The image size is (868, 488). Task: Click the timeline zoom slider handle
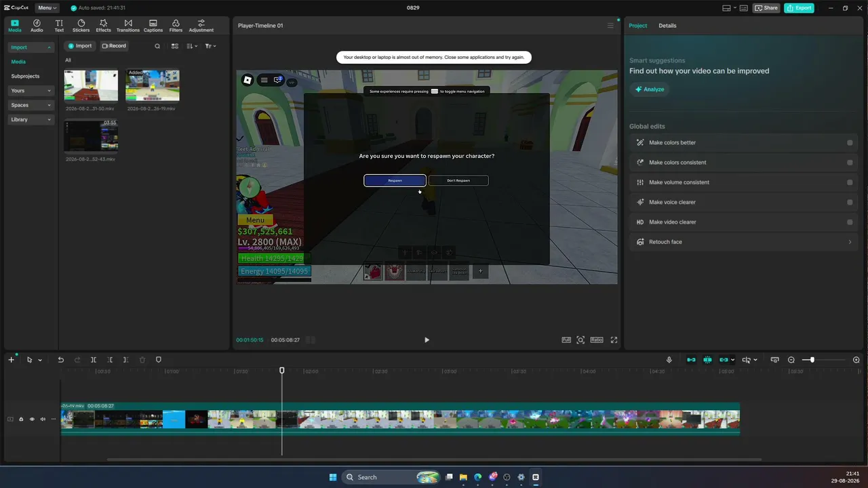(812, 360)
